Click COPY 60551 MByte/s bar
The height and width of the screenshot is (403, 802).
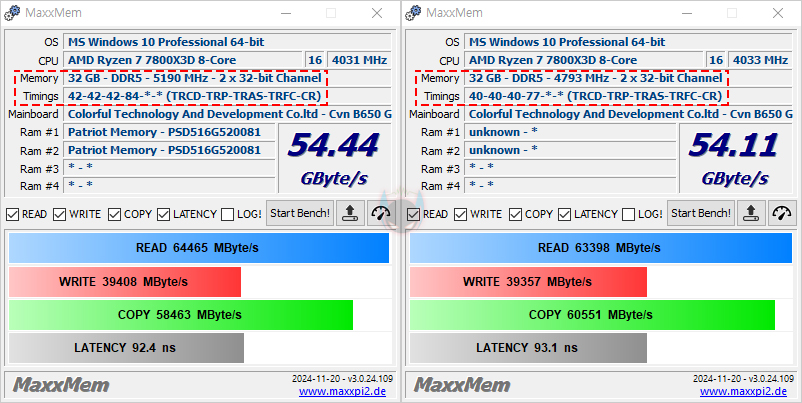(x=592, y=315)
